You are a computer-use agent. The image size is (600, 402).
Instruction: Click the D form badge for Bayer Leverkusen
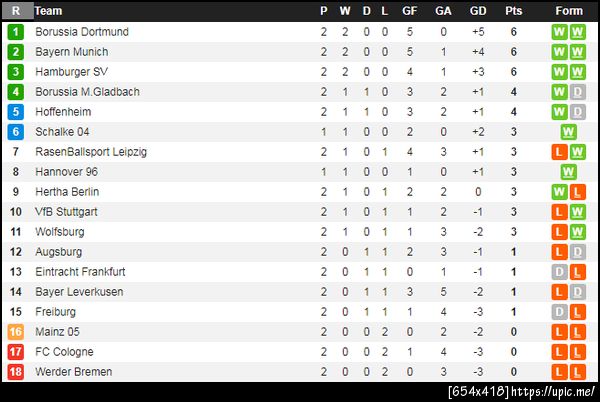click(577, 292)
